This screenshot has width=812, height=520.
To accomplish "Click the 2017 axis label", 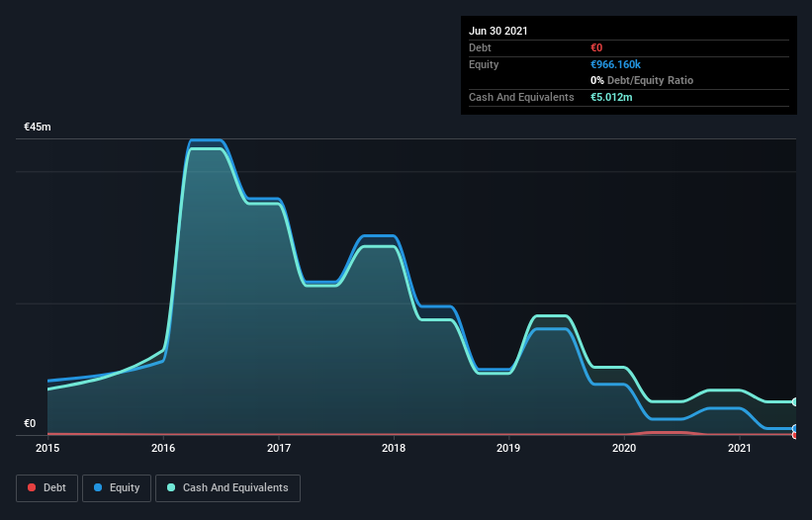I will coord(279,448).
